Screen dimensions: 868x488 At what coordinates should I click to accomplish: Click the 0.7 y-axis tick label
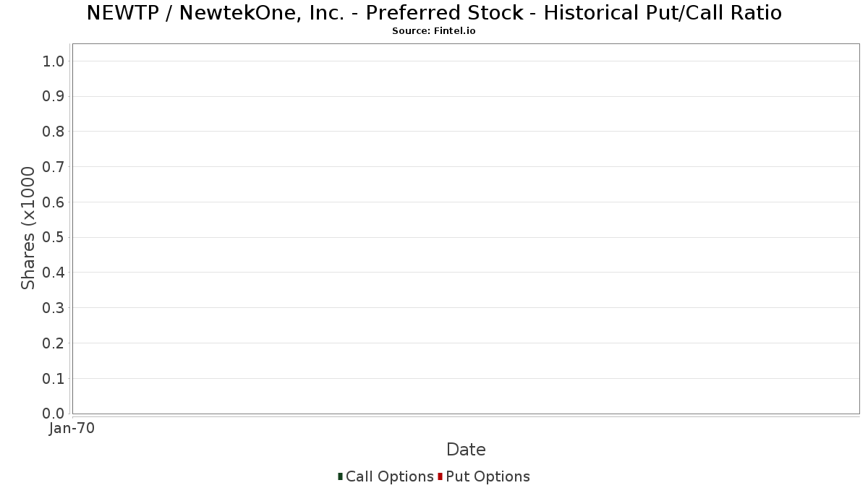click(54, 167)
